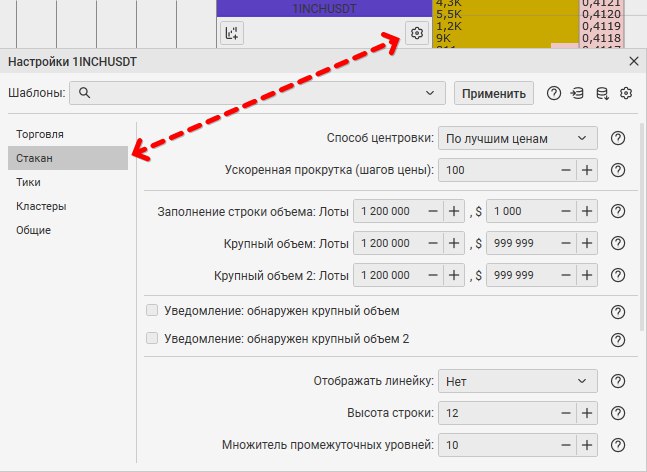Increase Ускоренная прокрутка value with plus

coord(587,170)
